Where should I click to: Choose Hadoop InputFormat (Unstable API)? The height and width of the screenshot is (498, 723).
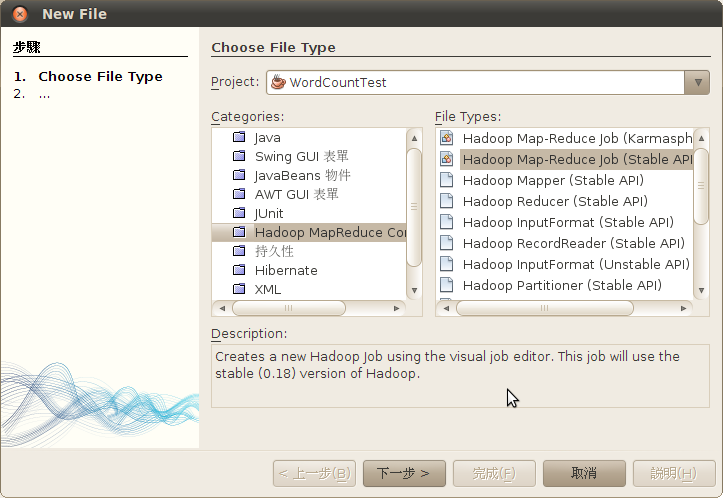[564, 264]
